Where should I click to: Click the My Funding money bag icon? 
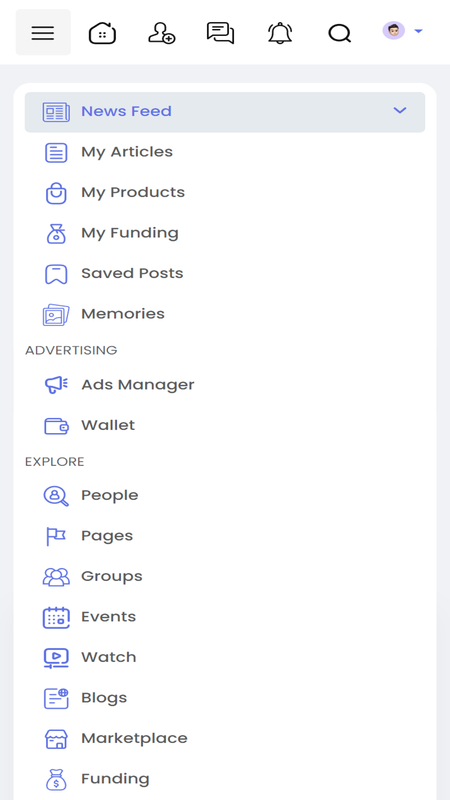56,233
